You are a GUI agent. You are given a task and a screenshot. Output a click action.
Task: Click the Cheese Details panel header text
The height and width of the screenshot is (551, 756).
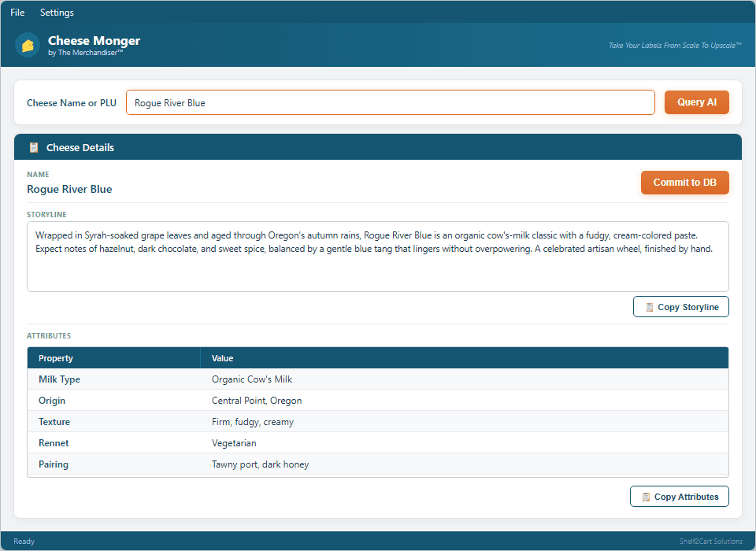(80, 147)
